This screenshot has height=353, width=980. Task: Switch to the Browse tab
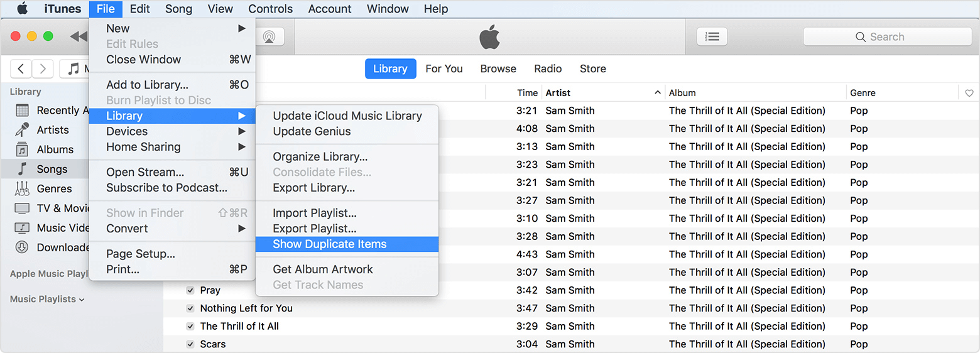pyautogui.click(x=498, y=69)
